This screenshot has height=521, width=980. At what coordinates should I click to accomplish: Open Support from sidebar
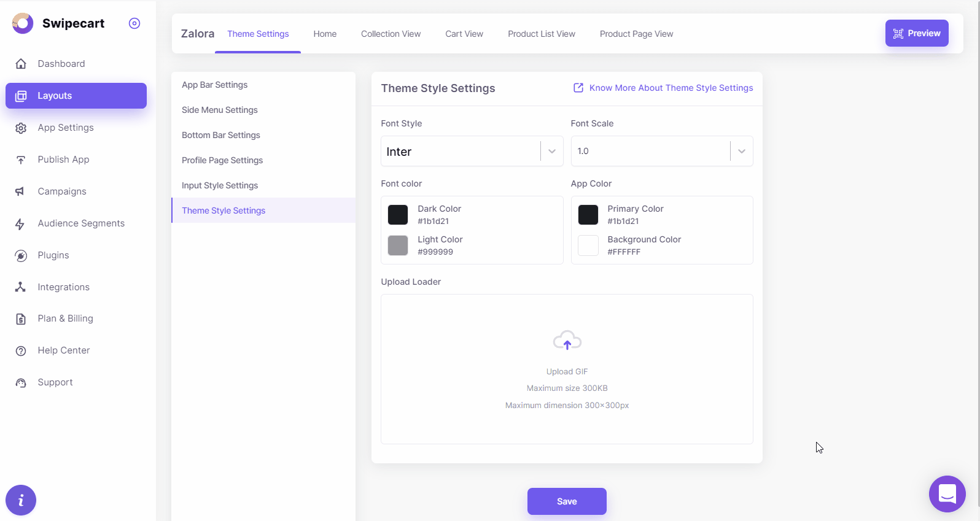[x=76, y=382]
